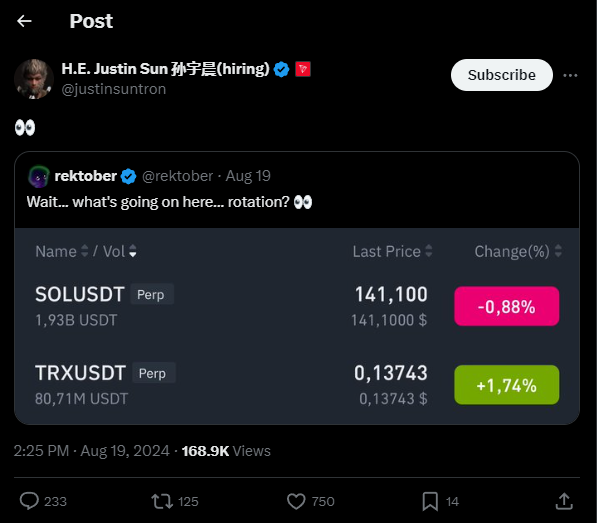Screen dimensions: 597x523
Task: Subscribe to Justin Sun
Action: tap(501, 75)
